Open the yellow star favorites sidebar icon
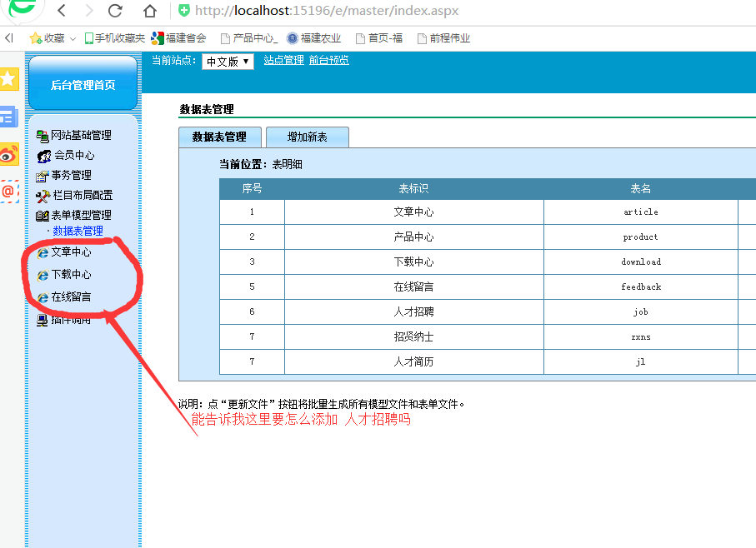Viewport: 756px width, 548px height. (x=8, y=79)
